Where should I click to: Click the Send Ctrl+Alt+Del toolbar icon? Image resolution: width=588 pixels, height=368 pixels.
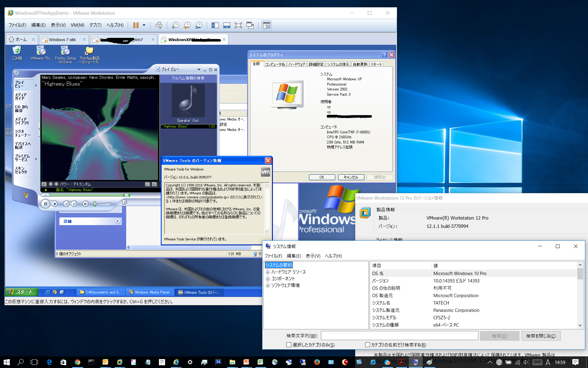(x=159, y=25)
